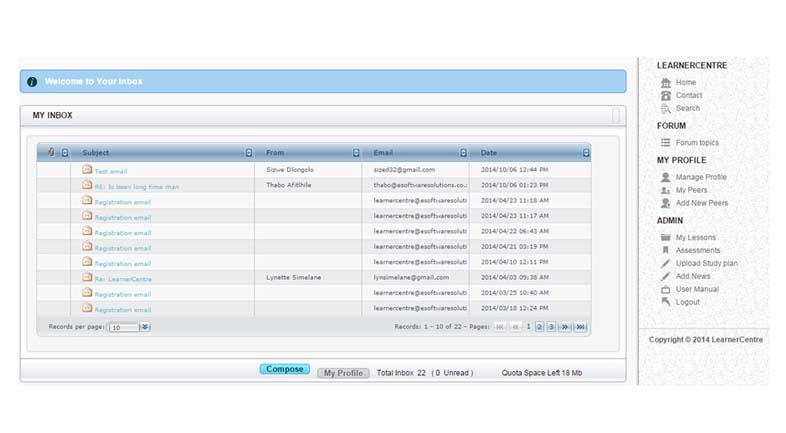Go to page 2 of inbox
Image resolution: width=786 pixels, height=433 pixels.
click(x=540, y=327)
